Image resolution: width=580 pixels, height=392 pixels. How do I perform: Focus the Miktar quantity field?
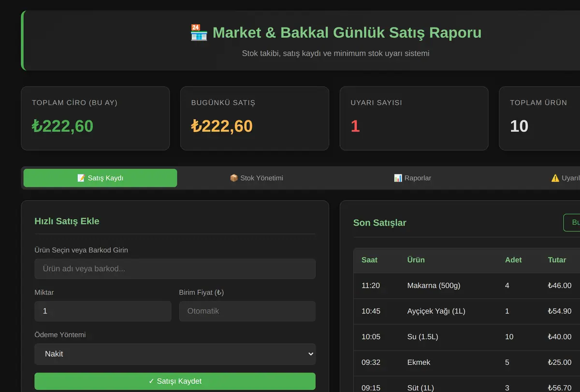103,311
